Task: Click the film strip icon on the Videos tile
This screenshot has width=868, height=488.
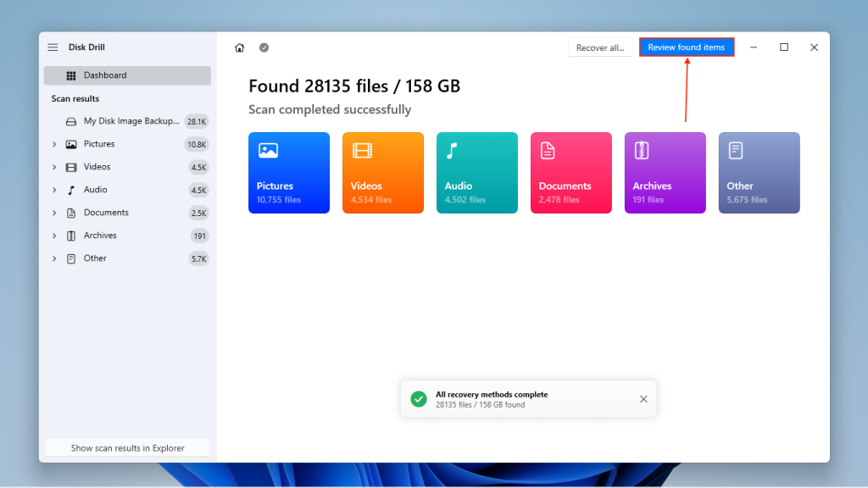Action: [x=362, y=149]
